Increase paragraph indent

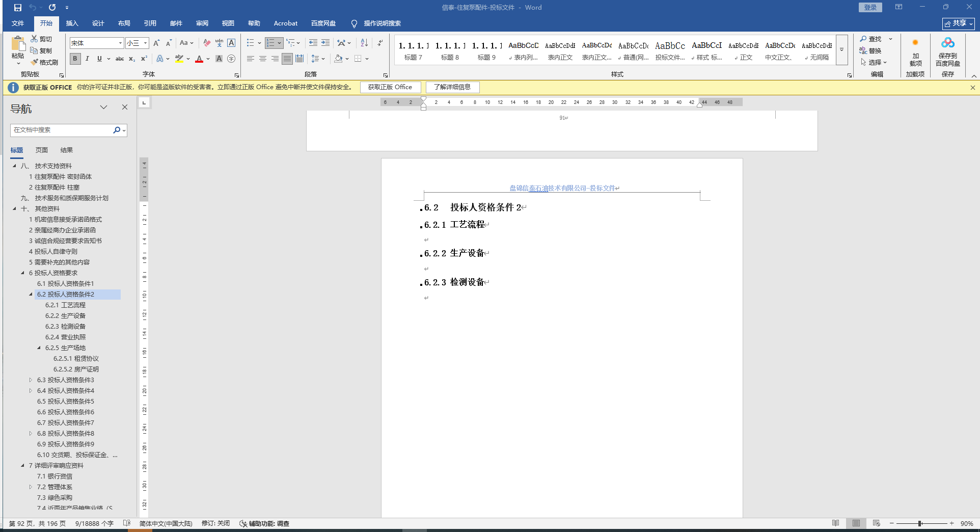(325, 43)
